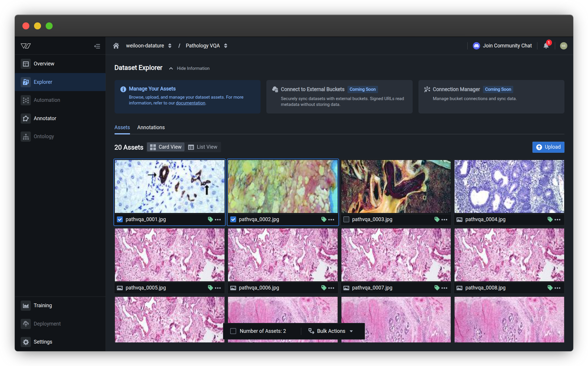588x366 pixels.
Task: Switch to the Annotations tab
Action: click(151, 127)
